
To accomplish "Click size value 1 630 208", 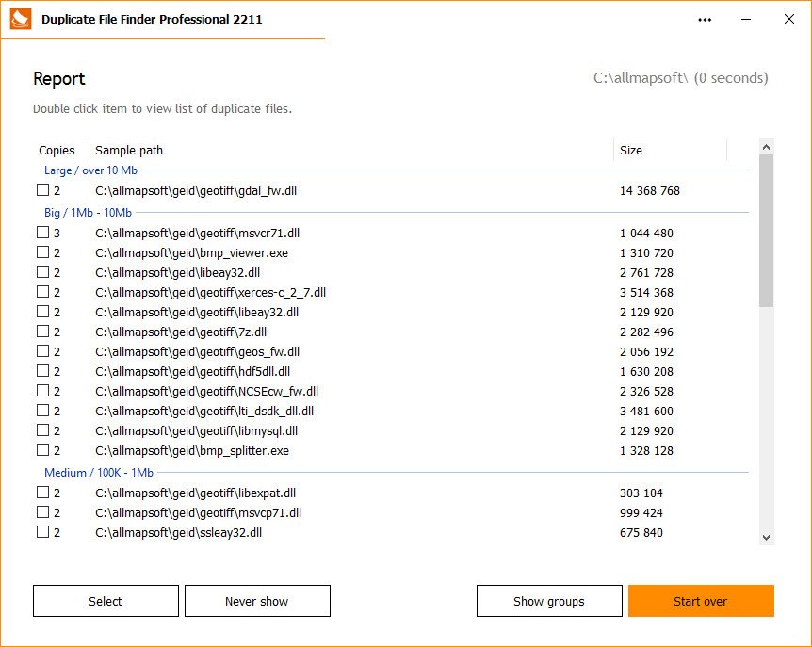I will (x=647, y=371).
